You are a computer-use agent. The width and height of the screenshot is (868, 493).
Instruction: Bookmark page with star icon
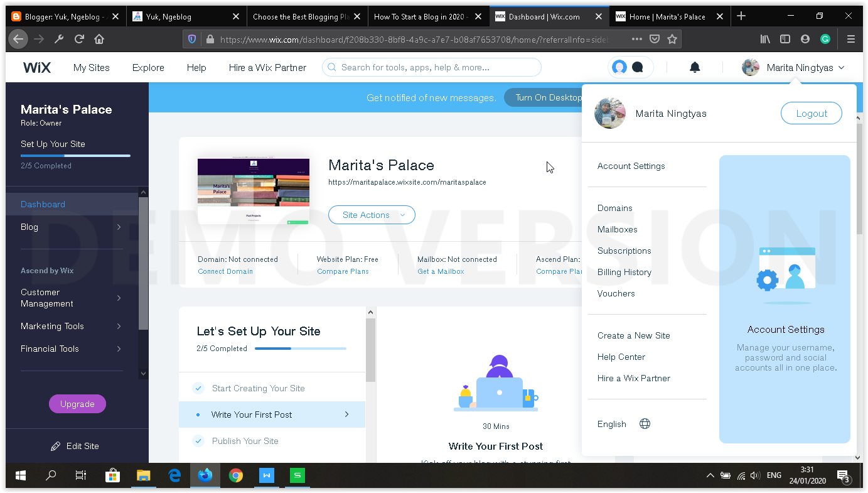tap(672, 39)
